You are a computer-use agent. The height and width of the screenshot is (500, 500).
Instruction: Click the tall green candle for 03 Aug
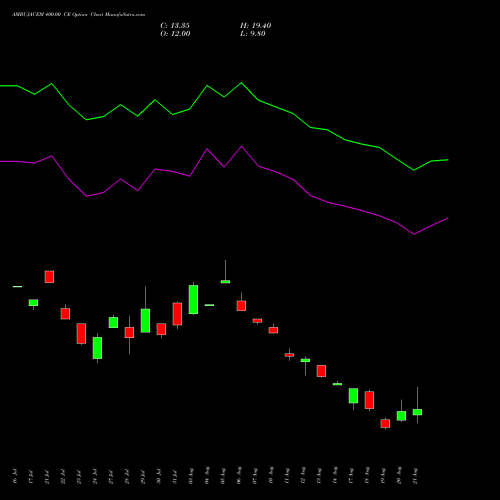[193, 299]
